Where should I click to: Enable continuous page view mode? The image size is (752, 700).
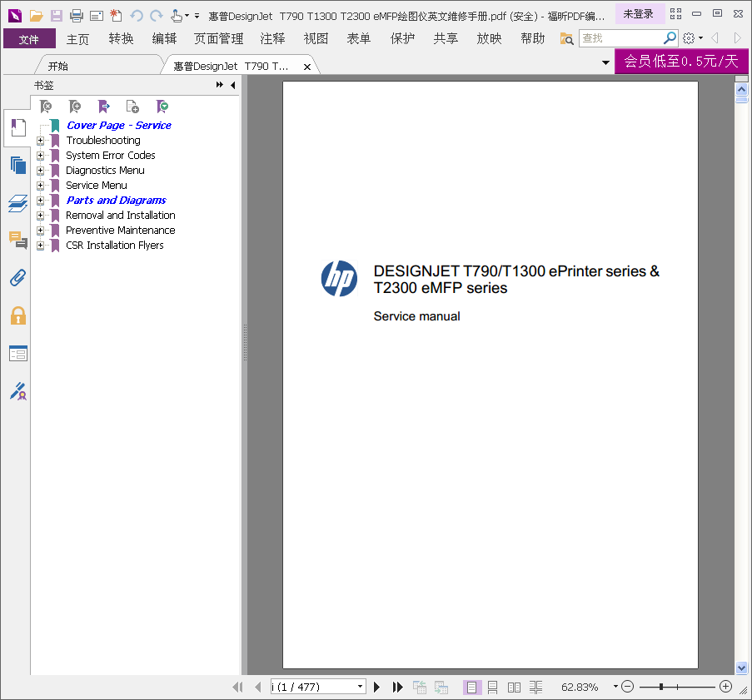[x=492, y=688]
